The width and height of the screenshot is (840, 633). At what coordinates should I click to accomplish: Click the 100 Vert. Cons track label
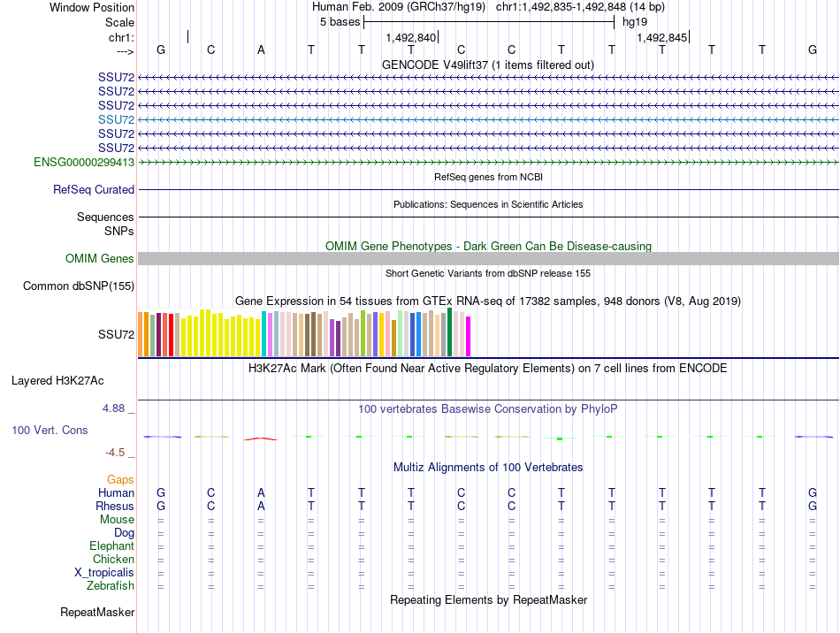tap(50, 430)
